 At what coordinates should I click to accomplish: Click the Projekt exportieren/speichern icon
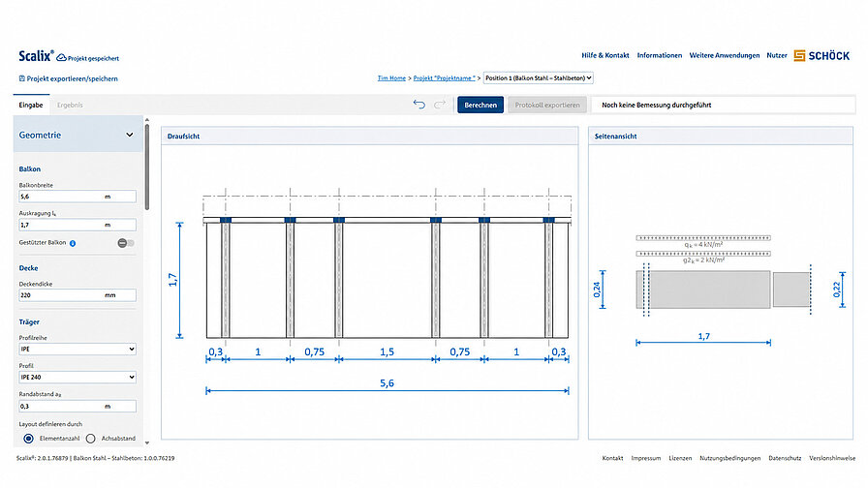pos(22,78)
